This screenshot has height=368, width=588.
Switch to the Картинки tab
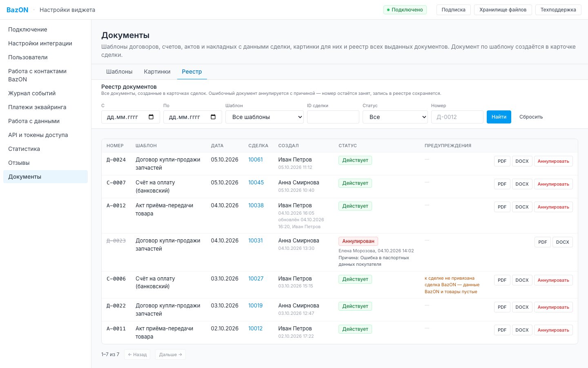point(157,72)
